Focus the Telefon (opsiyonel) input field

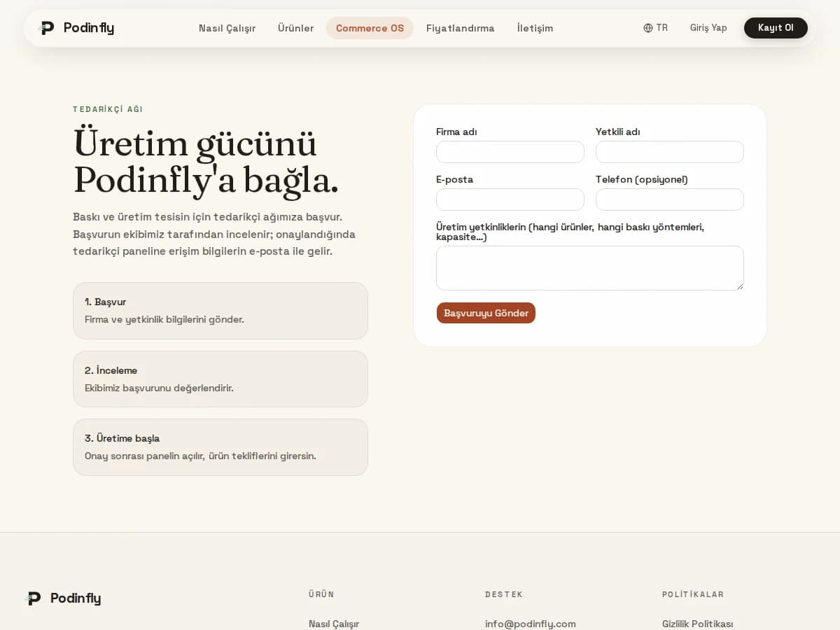[670, 199]
